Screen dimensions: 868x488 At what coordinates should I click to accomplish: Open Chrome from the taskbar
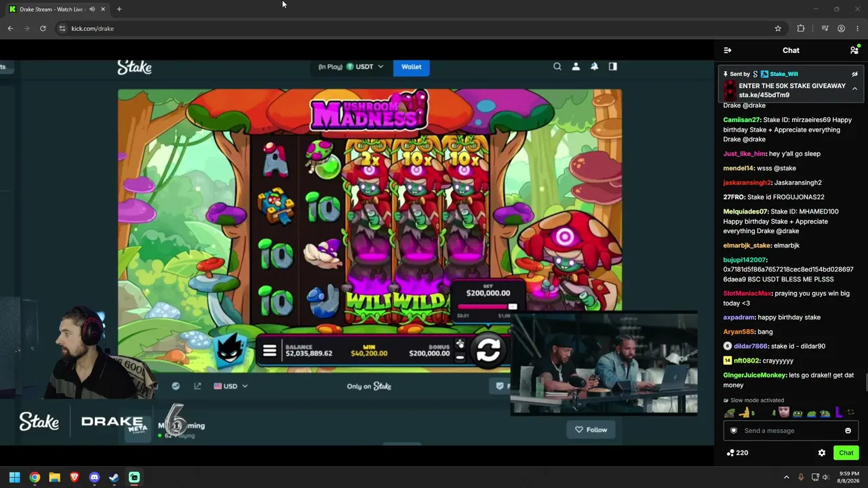35,477
